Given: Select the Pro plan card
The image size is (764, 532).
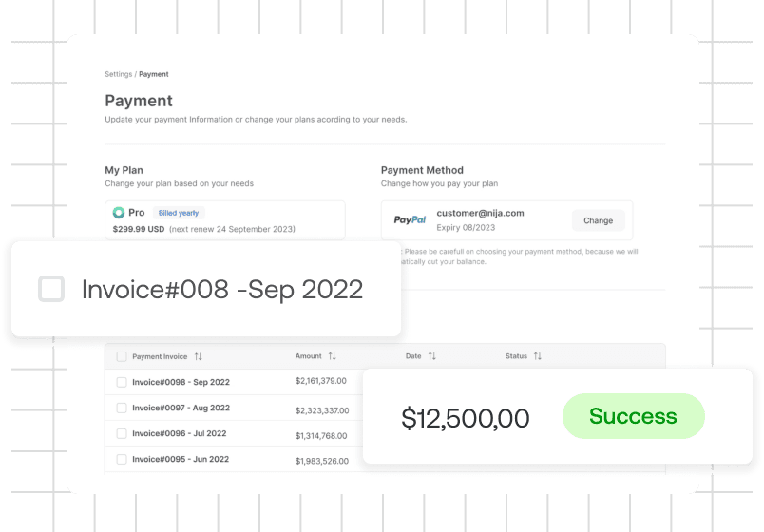Looking at the screenshot, I should click(x=225, y=220).
